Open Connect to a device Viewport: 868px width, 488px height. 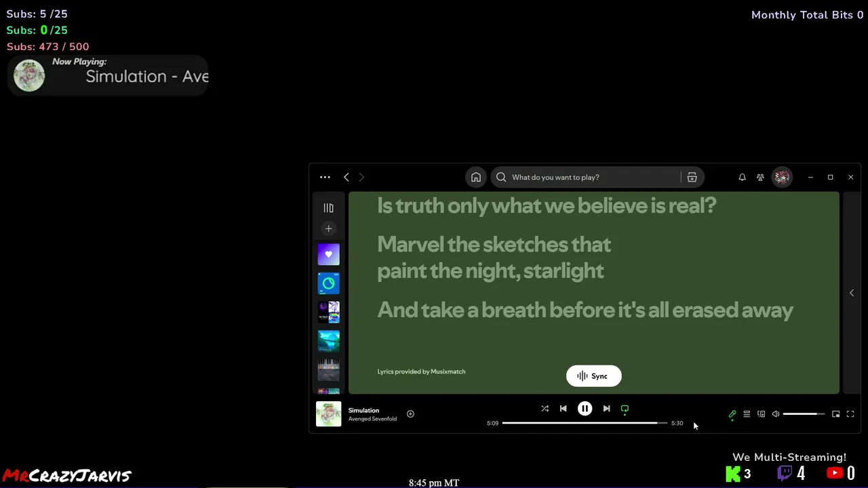point(761,414)
